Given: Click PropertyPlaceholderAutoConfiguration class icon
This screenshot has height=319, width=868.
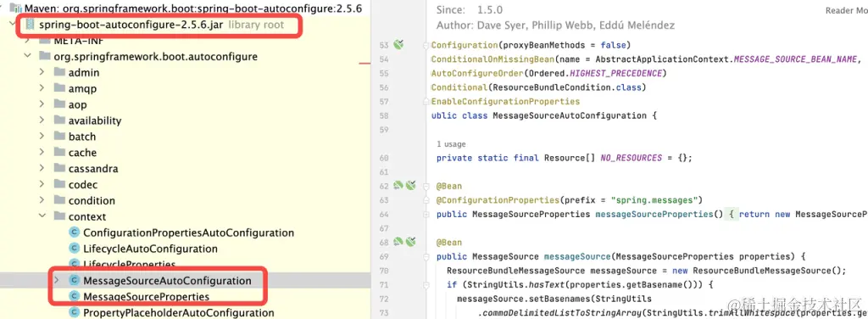Looking at the screenshot, I should tap(75, 313).
